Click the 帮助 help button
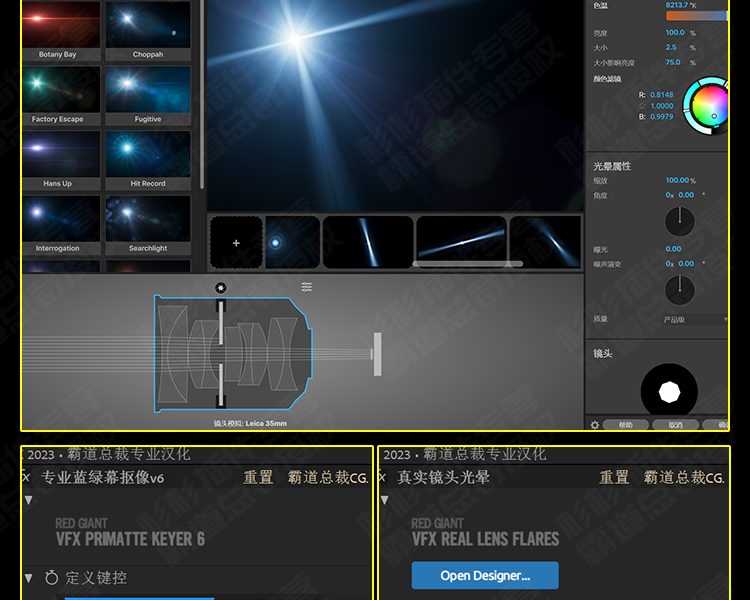The width and height of the screenshot is (750, 600). (x=626, y=425)
